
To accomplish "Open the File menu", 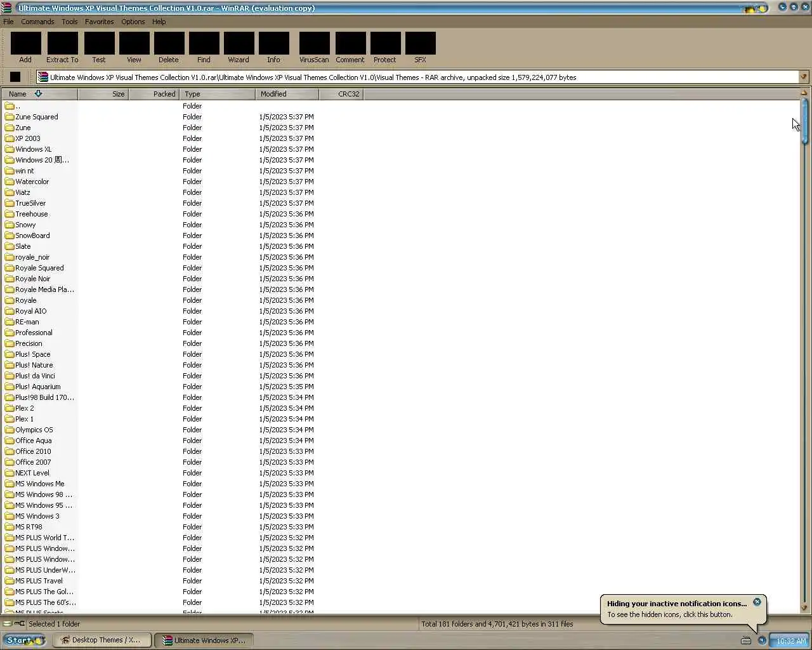I will [8, 22].
